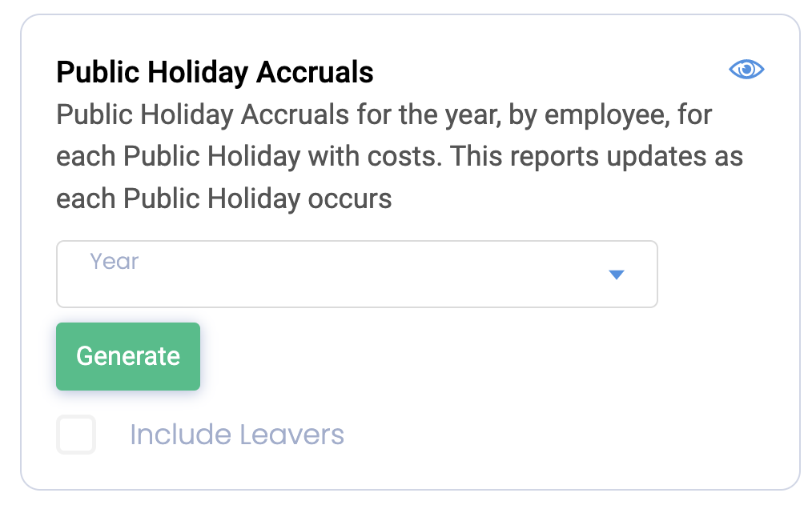
Task: Click the eye preview icon
Action: coord(746,70)
